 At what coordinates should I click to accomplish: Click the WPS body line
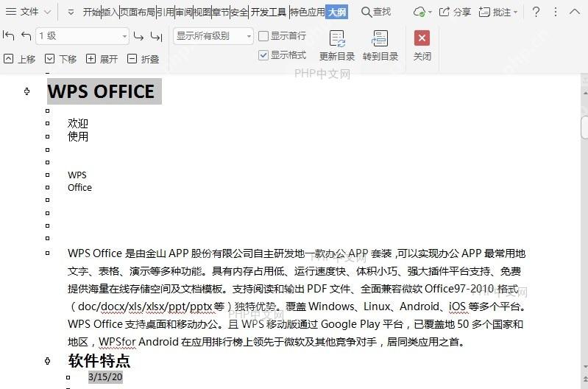pos(77,175)
